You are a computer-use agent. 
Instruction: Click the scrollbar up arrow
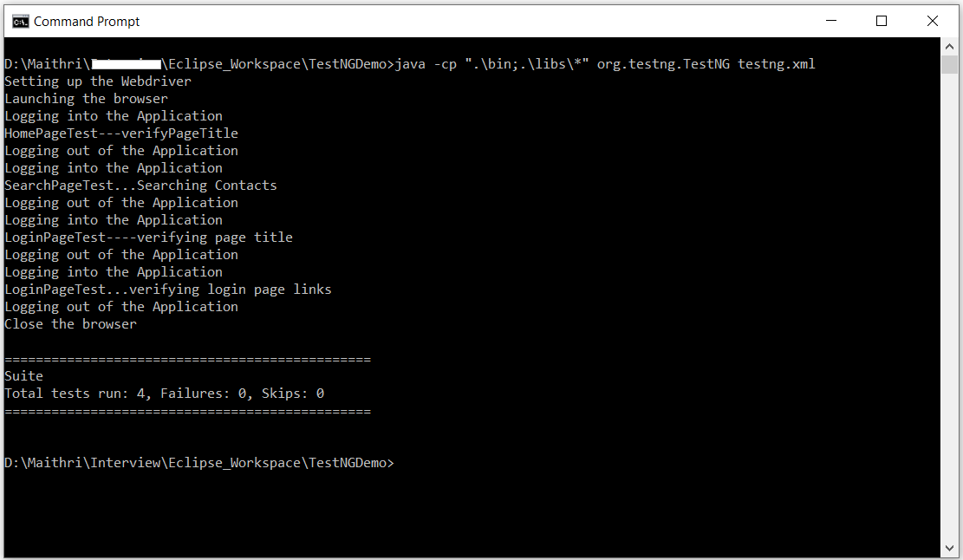coord(949,44)
